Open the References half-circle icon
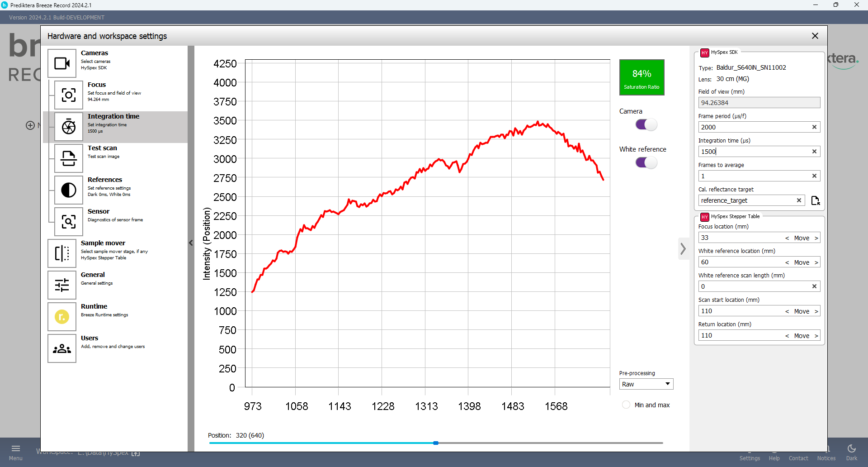868x467 pixels. [69, 190]
